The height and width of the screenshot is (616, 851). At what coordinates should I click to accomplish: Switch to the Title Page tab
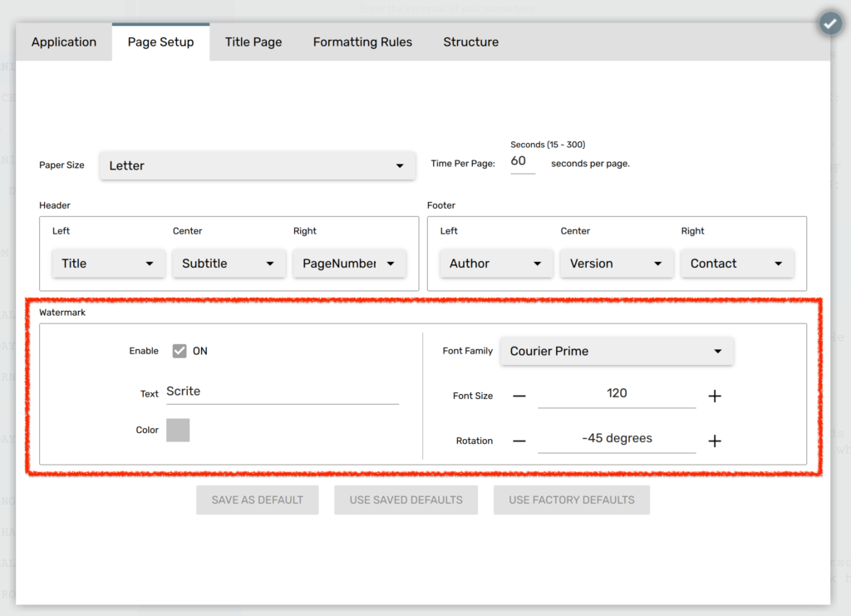point(253,42)
